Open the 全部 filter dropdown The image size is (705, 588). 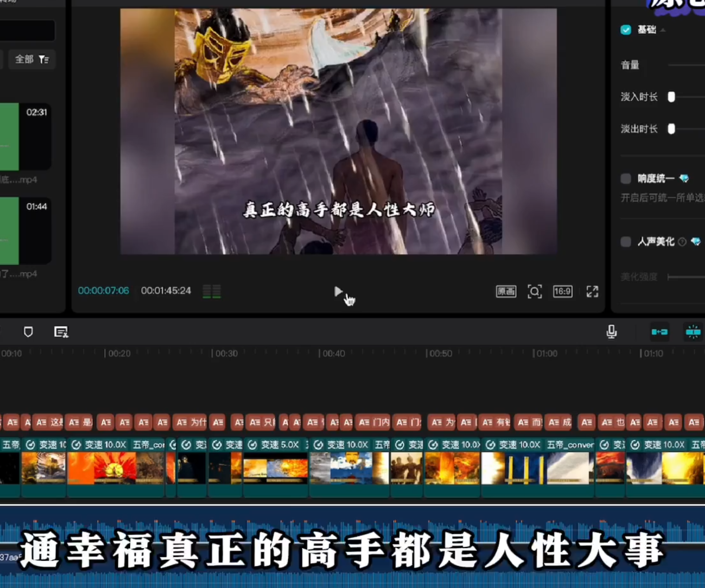pyautogui.click(x=32, y=59)
